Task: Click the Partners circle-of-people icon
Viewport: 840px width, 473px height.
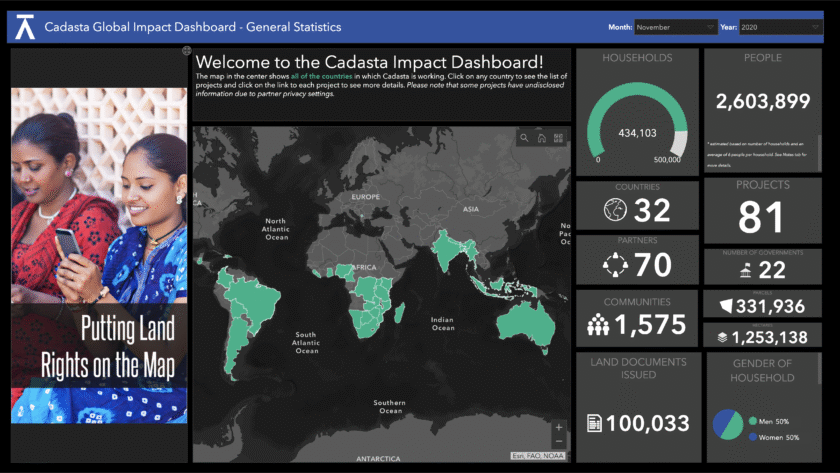Action: (615, 265)
